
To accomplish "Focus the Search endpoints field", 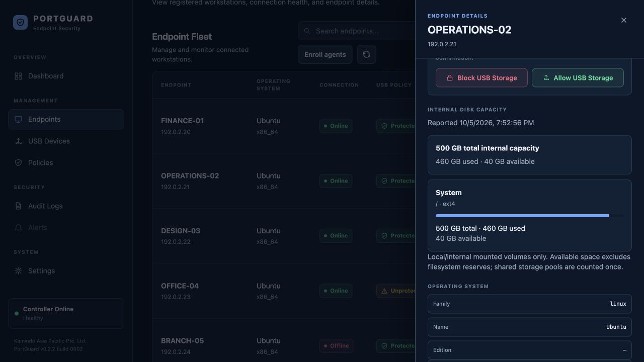I will coord(356,31).
